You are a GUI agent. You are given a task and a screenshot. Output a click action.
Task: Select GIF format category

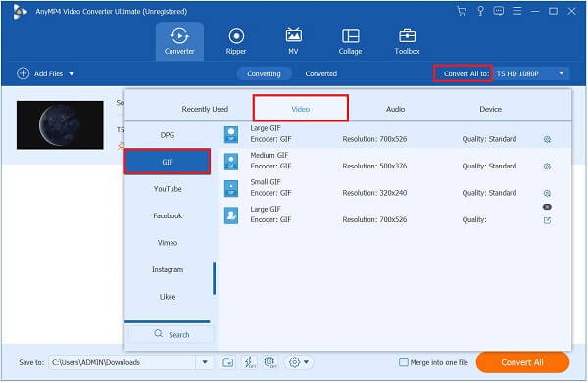click(168, 162)
